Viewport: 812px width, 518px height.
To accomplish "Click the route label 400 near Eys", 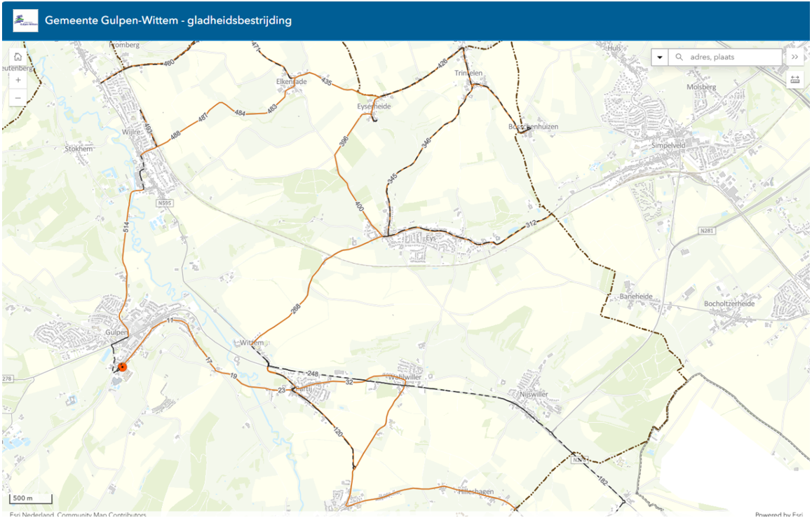I will 359,206.
